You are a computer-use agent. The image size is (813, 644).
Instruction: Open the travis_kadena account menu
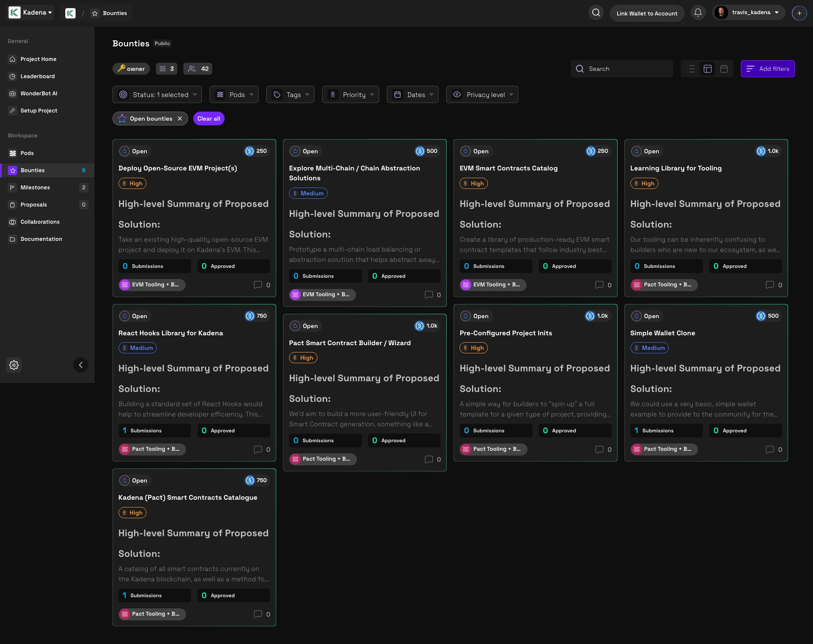click(x=749, y=12)
